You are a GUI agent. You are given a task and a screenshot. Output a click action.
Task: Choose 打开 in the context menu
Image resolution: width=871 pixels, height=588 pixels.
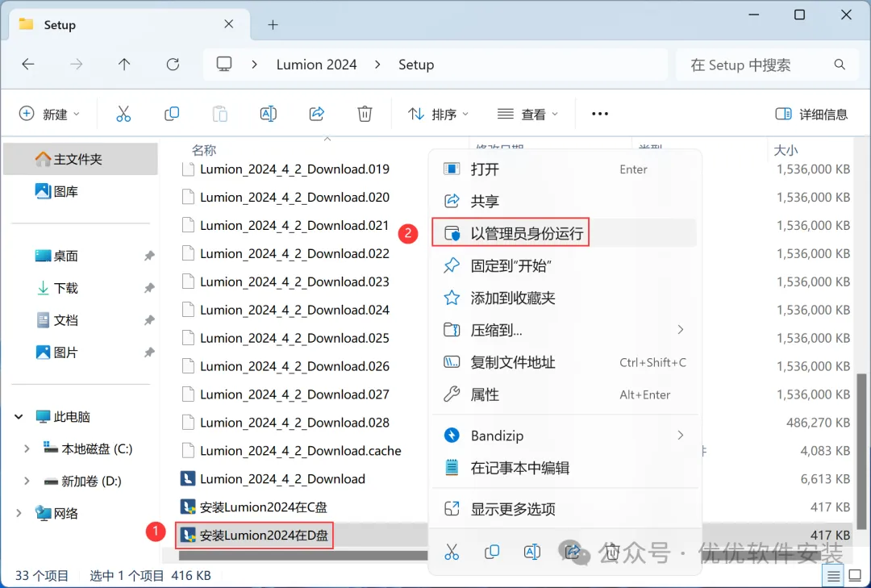tap(565, 169)
